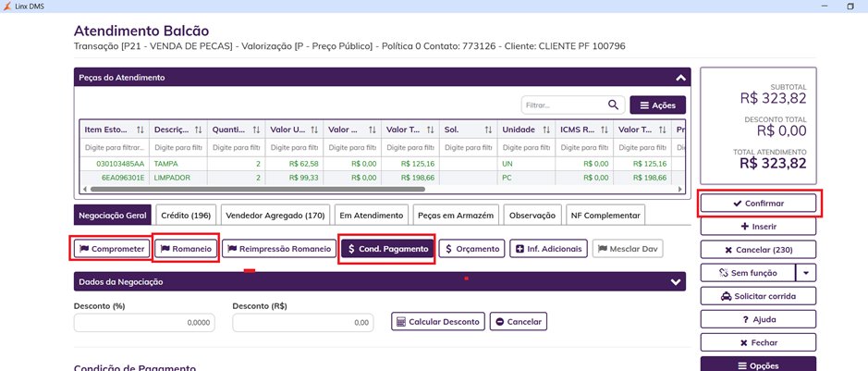Switch to the Crédito (196) tab
This screenshot has width=868, height=371.
[x=186, y=215]
